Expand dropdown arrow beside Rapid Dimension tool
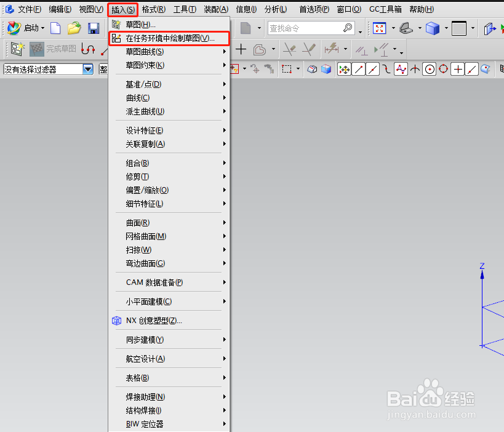 pos(345,49)
